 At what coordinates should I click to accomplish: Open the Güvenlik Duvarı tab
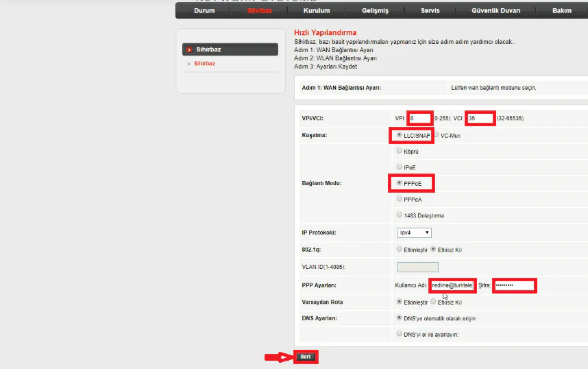coord(495,11)
